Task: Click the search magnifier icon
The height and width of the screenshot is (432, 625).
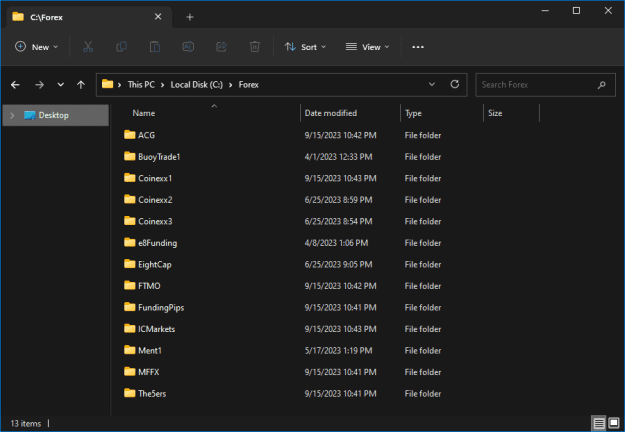Action: [x=601, y=84]
